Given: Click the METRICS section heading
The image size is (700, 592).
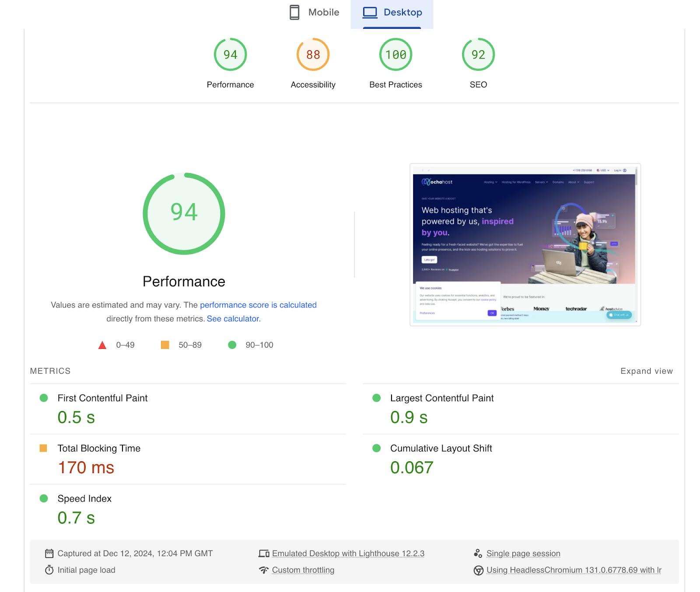Looking at the screenshot, I should coord(50,371).
